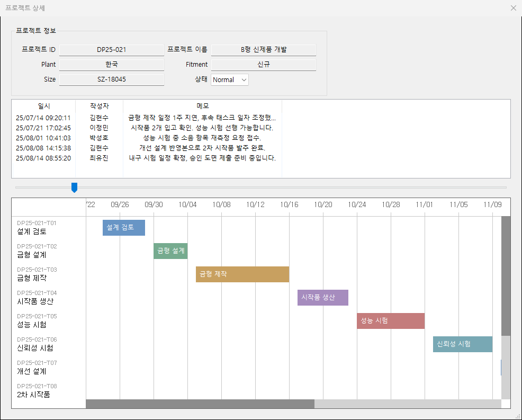
Task: Select the 신뢰성 시험 Gantt bar
Action: (x=463, y=344)
